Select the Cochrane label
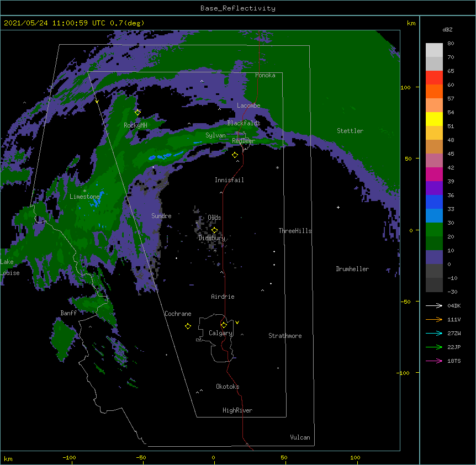Viewport: 476px width, 465px height. (x=178, y=314)
